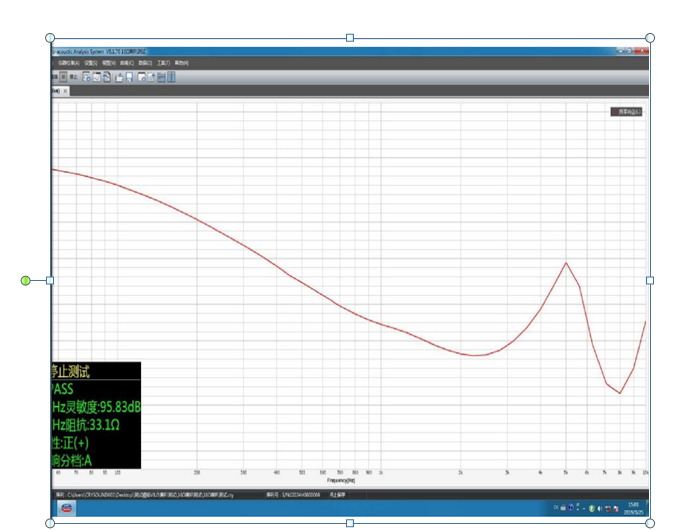Open the 工具(T) tools menu
Screen dimensions: 675x532
(x=164, y=63)
